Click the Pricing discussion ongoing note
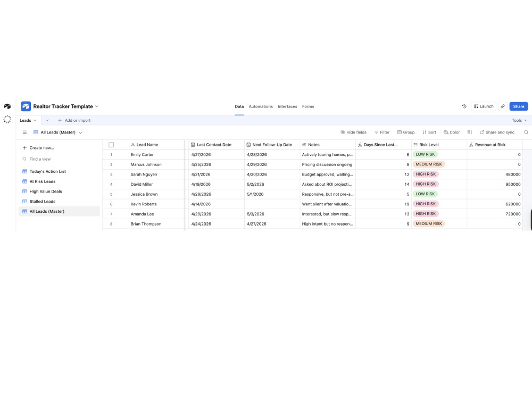The width and height of the screenshot is (532, 399). pos(328,164)
